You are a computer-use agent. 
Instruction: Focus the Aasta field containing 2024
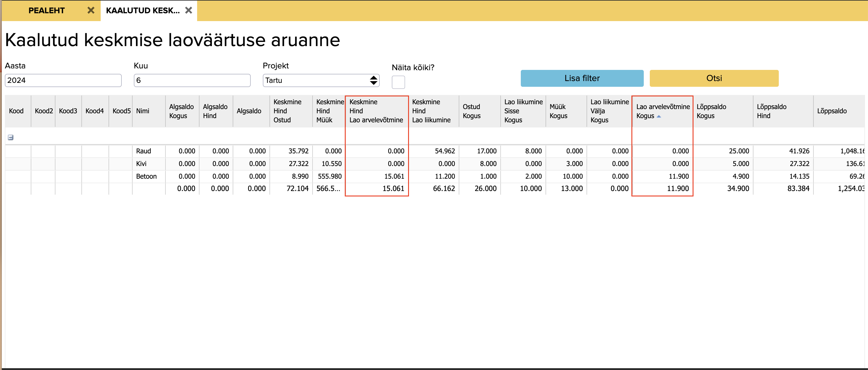point(63,80)
